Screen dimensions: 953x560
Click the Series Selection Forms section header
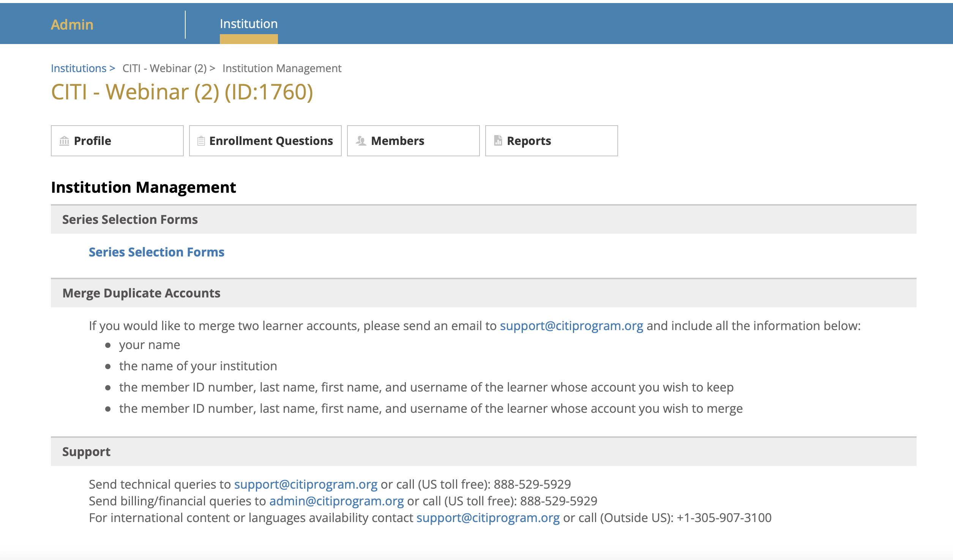[x=130, y=220]
